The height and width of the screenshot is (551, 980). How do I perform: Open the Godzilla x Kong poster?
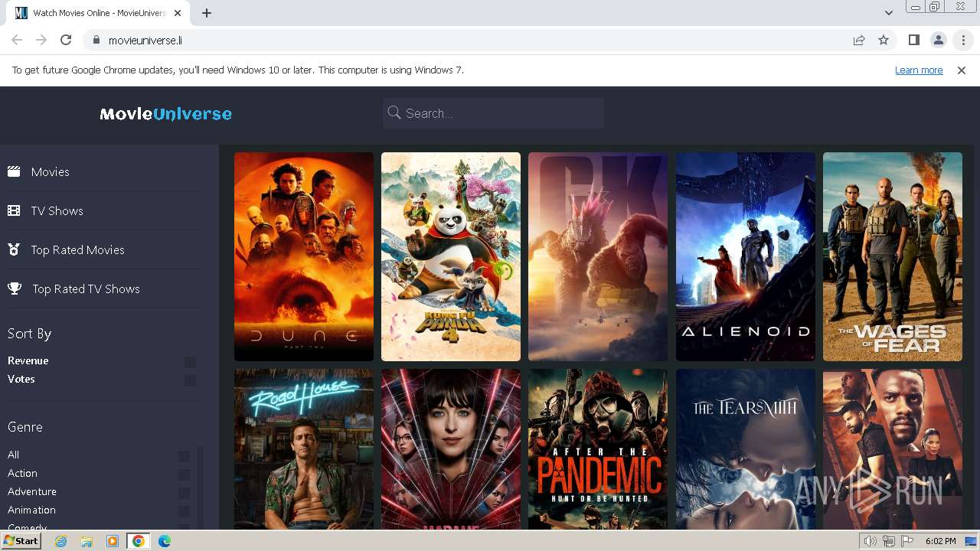598,256
